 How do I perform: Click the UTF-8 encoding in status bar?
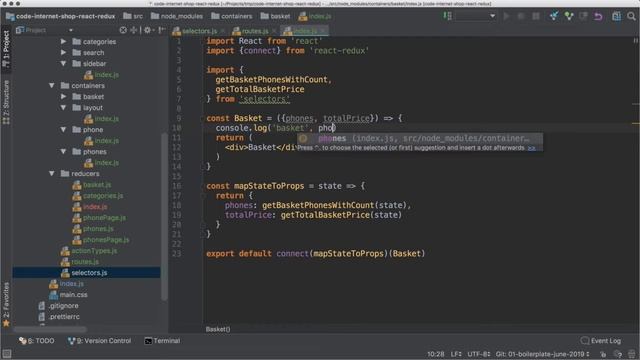(x=478, y=354)
